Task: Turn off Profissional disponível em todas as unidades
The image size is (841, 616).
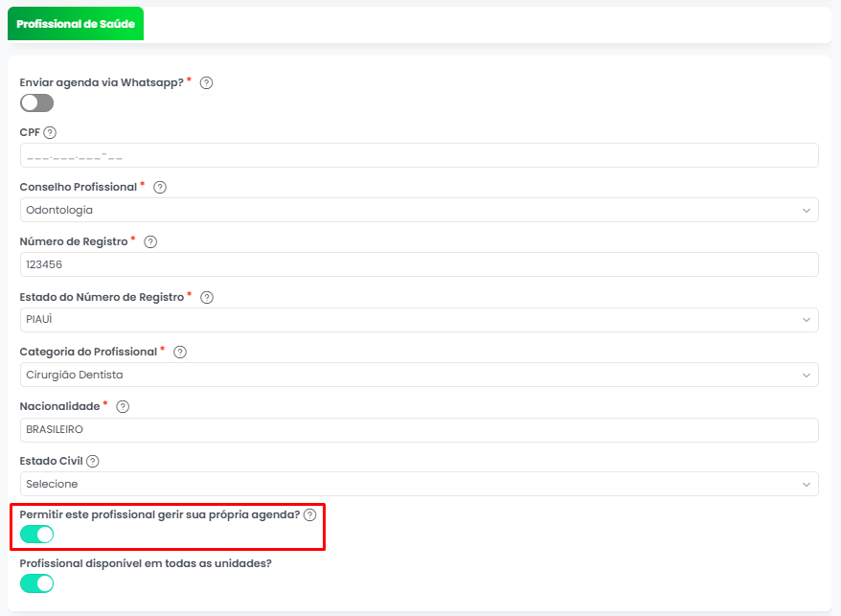Action: (x=36, y=582)
